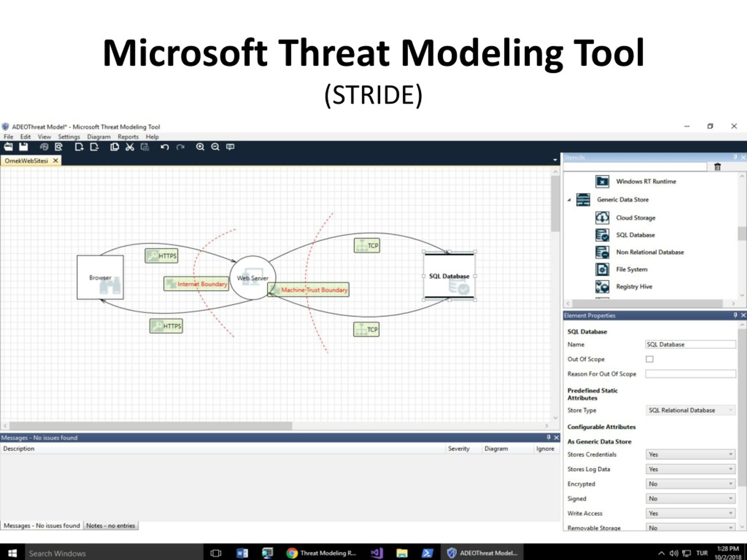
Task: Select the SQL Database stencil
Action: point(625,235)
